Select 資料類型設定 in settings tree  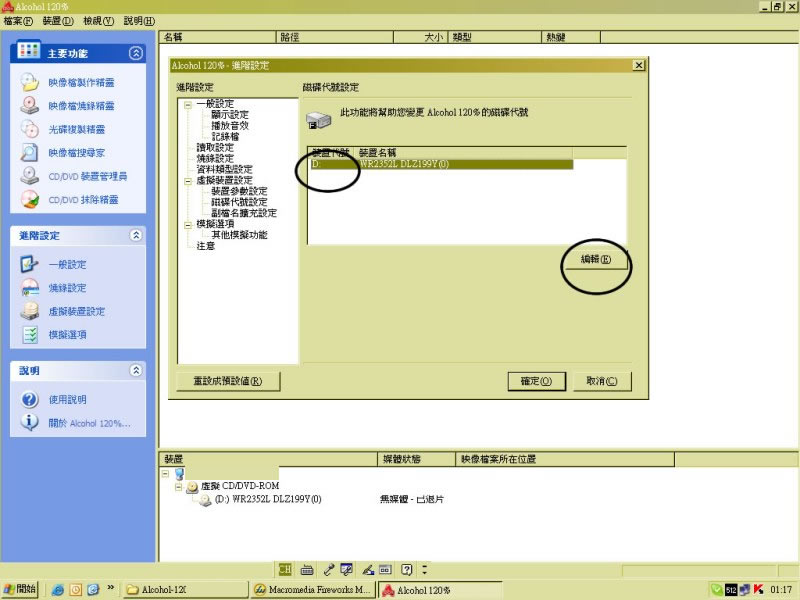[224, 169]
